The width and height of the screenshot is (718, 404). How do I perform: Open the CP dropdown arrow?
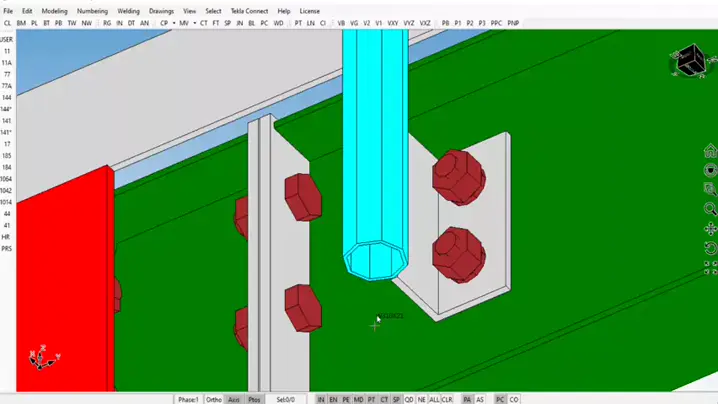173,22
